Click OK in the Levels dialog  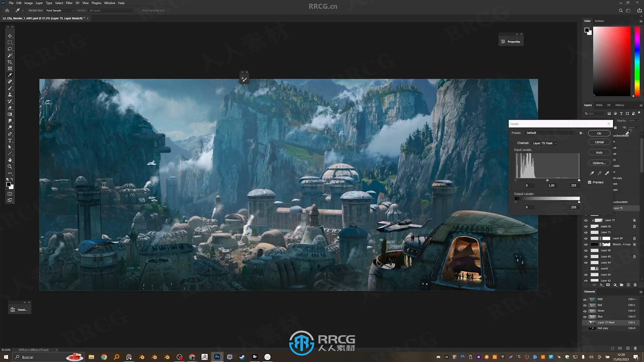(599, 133)
